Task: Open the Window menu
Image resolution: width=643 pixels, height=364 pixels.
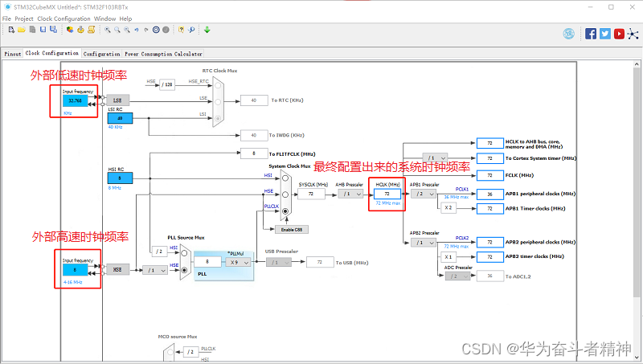Action: [x=105, y=18]
